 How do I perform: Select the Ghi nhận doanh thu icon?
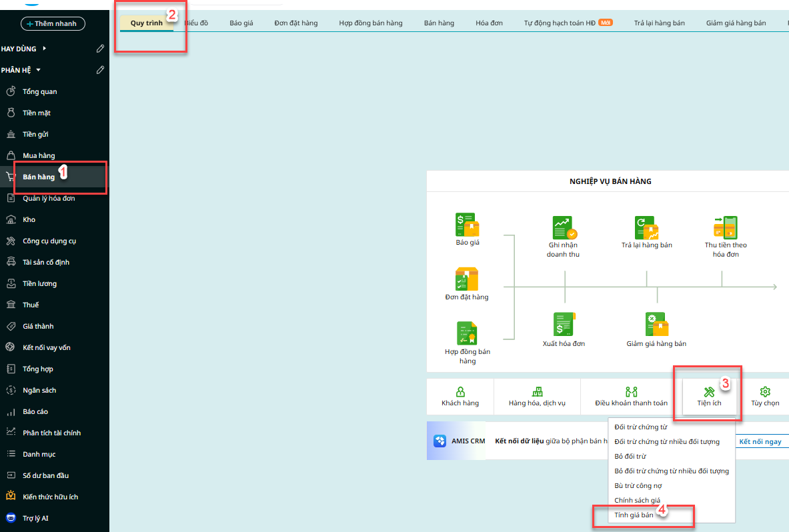[564, 228]
